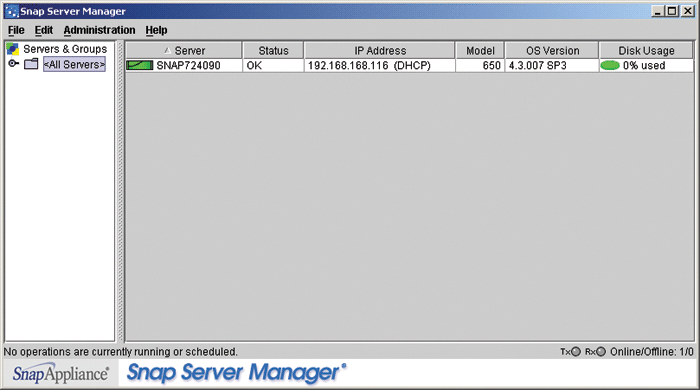
Task: Click the sort arrow in Server header
Action: click(x=167, y=50)
